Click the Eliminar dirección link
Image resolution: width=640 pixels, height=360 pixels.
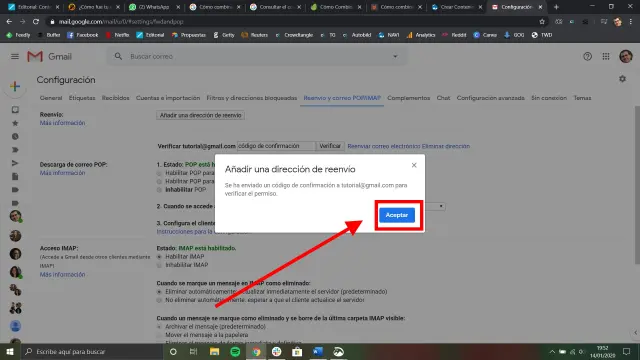[x=446, y=146]
